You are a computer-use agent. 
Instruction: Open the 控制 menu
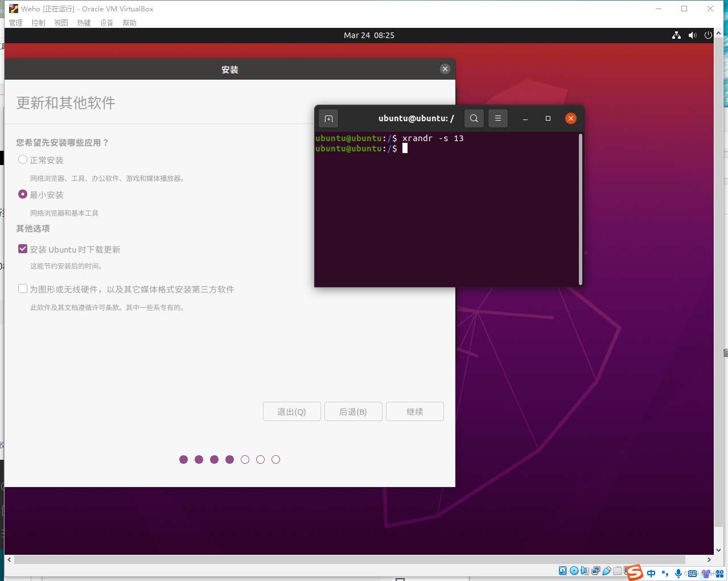39,23
